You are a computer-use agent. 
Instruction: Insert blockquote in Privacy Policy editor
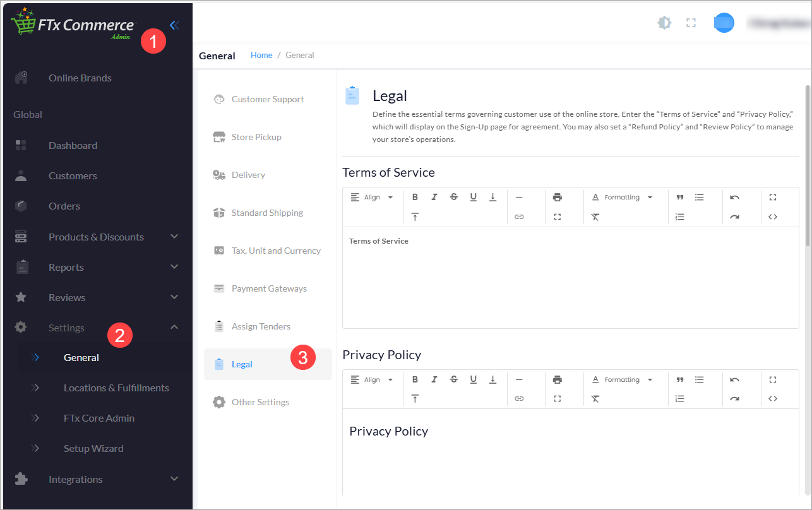click(x=680, y=379)
